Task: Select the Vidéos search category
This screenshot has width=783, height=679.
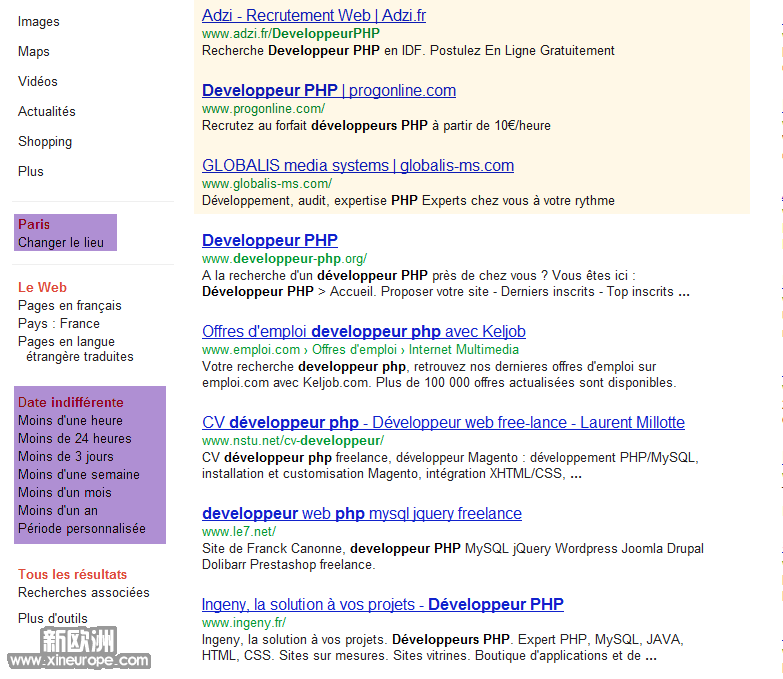Action: click(37, 81)
